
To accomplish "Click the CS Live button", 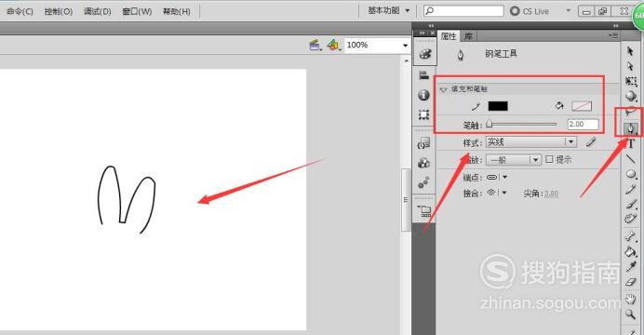I will click(x=530, y=11).
